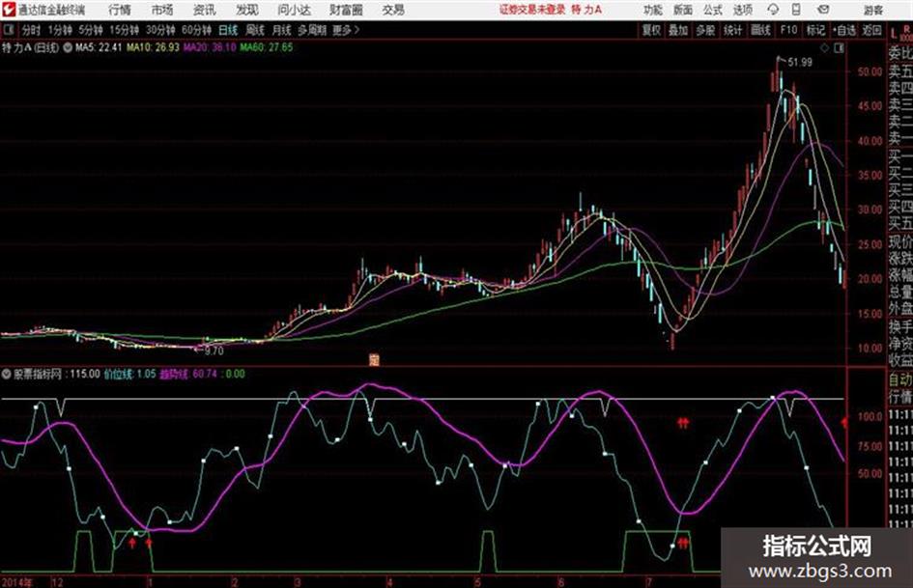Open the 选项 menu
Image resolution: width=913 pixels, height=588 pixels.
pos(742,10)
